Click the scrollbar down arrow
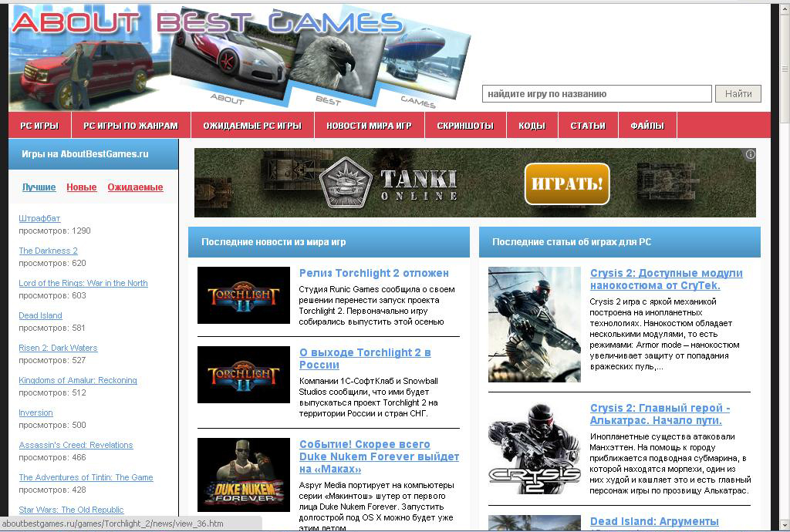The image size is (790, 532). (x=785, y=525)
